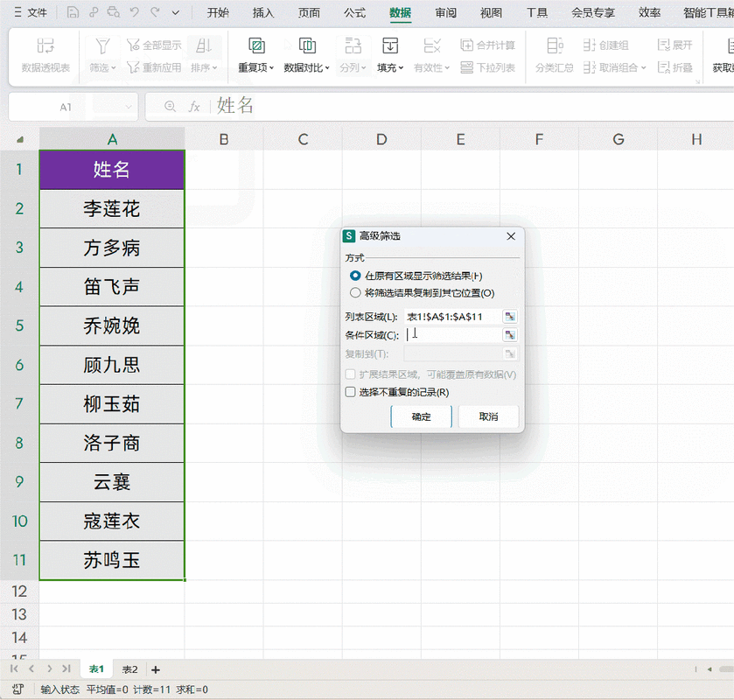The width and height of the screenshot is (734, 700).
Task: Click the 筛选 filter funnel icon
Action: point(102,46)
